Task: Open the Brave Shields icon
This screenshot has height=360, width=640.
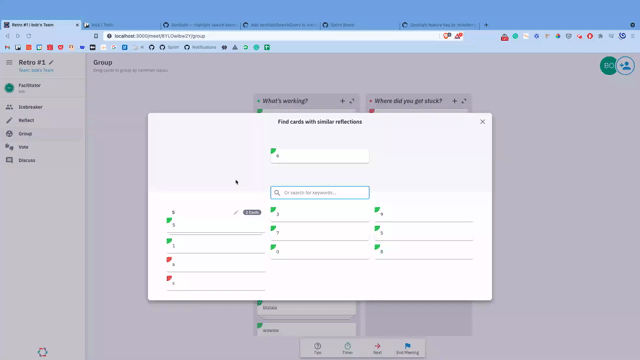Action: pos(447,36)
